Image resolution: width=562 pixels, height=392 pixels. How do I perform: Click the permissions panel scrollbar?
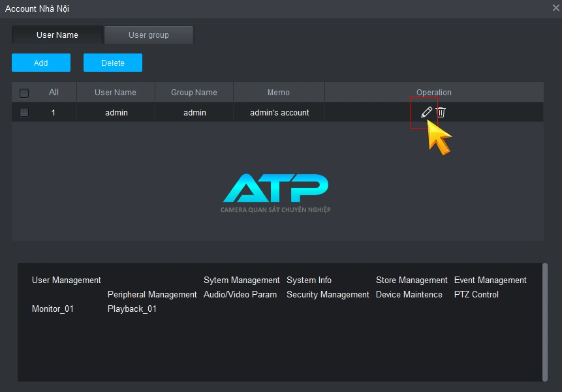[545, 322]
